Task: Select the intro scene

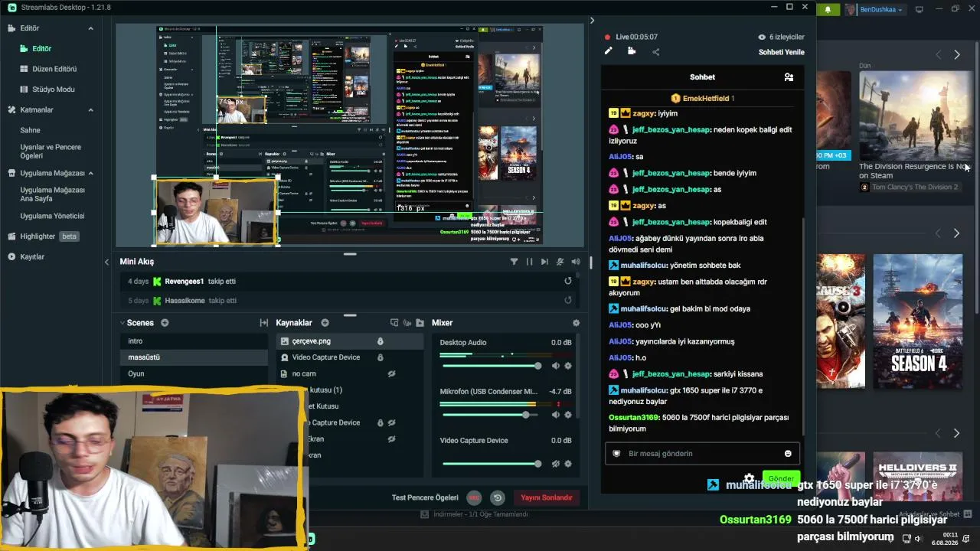Action: pos(194,341)
